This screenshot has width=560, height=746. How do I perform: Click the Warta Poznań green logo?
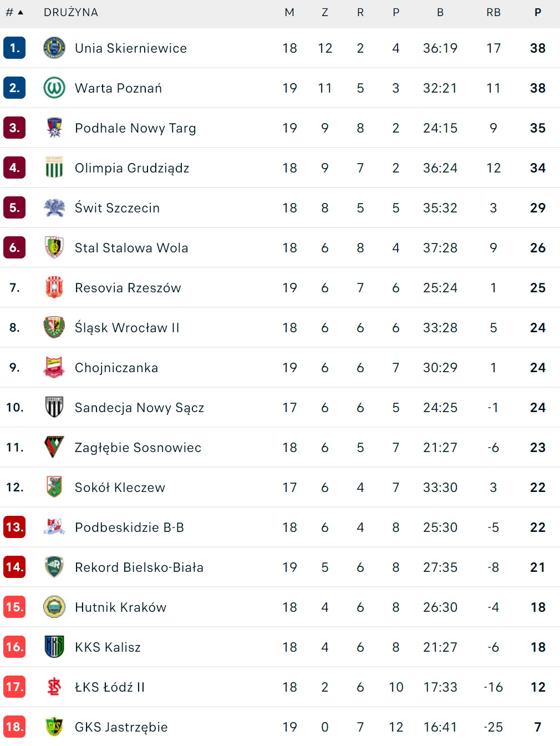point(54,88)
